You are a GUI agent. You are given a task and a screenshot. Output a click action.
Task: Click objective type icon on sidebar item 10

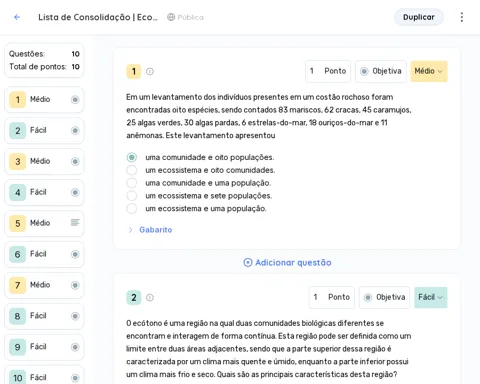click(75, 378)
